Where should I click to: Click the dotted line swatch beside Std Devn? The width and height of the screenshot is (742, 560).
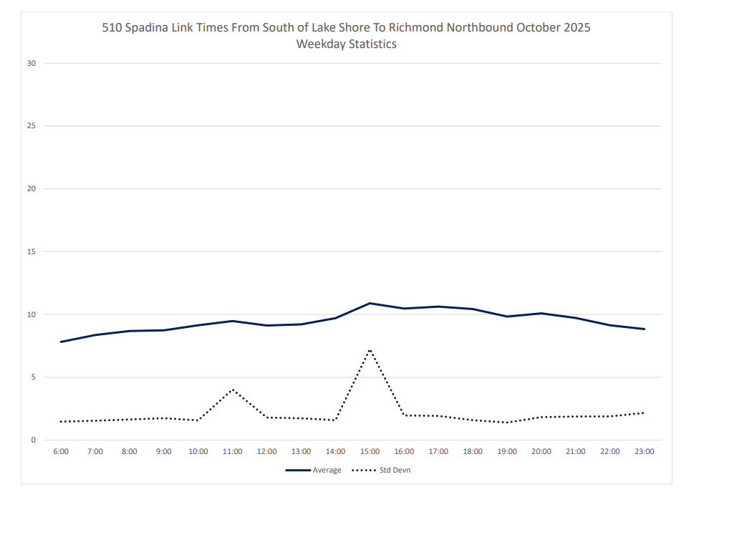pyautogui.click(x=364, y=470)
